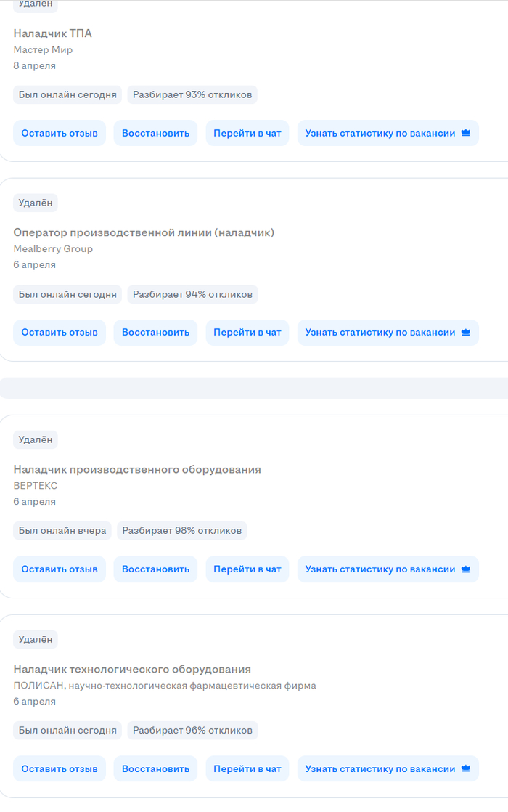Screen dimensions: 508x812
Task: Click '6 апреля' date under Mealberry Group
Action: click(35, 264)
